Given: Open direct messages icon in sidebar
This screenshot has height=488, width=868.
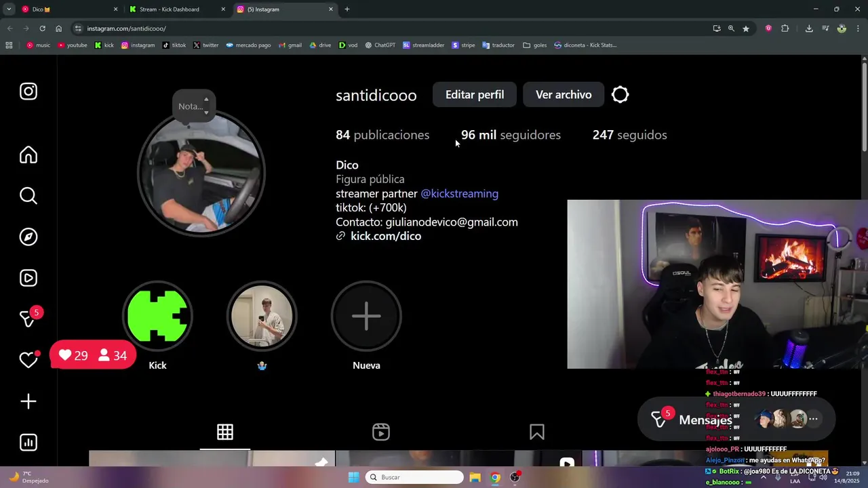Looking at the screenshot, I should 28,319.
